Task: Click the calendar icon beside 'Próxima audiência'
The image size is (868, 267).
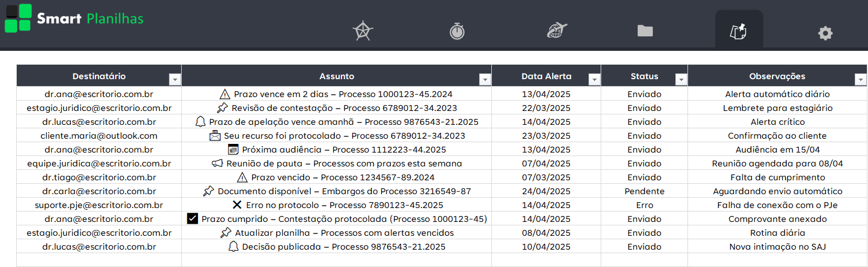Action: (233, 150)
